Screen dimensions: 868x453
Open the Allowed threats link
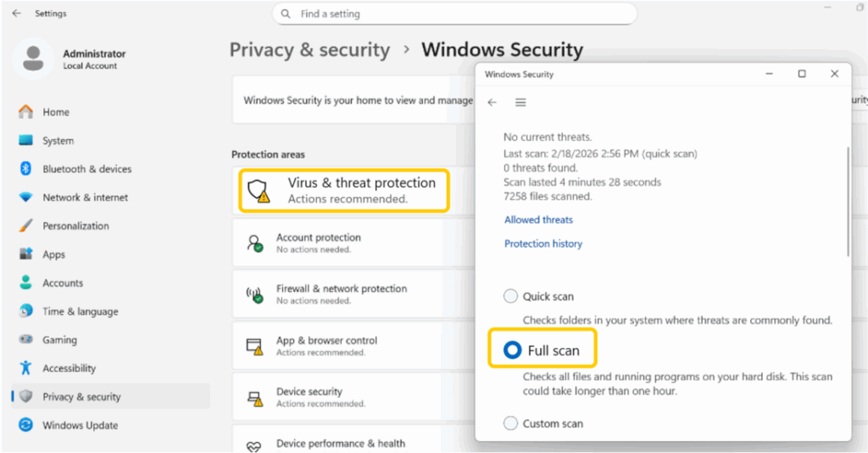(538, 220)
